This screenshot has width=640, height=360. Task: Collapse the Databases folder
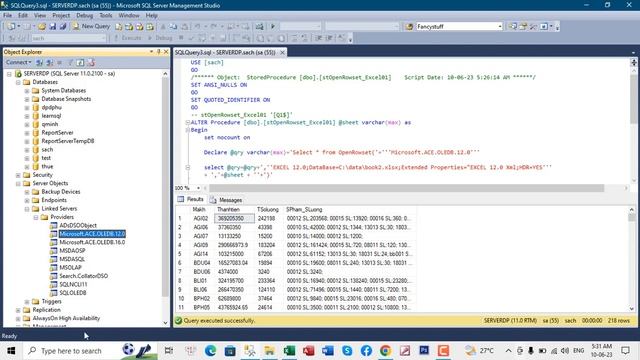tap(18, 82)
